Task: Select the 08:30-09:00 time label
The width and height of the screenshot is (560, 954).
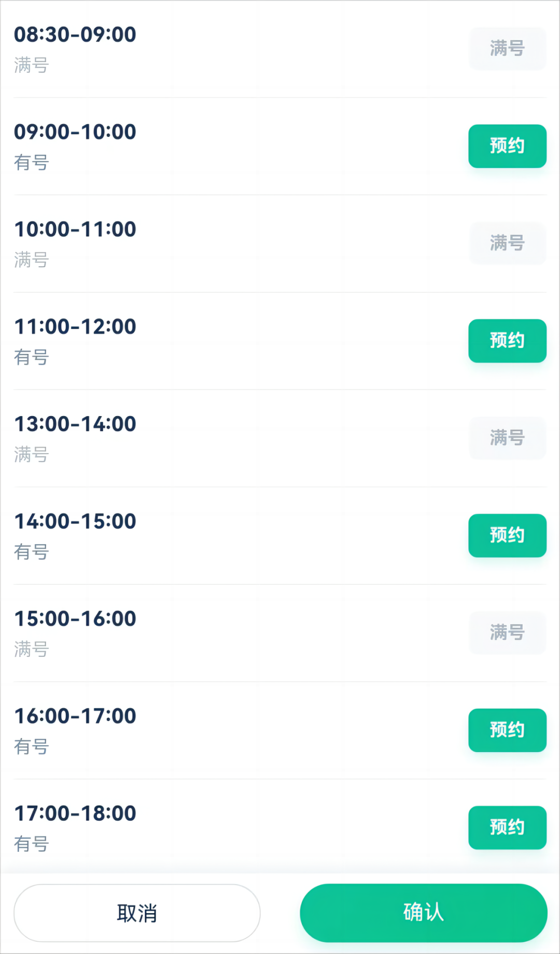Action: [75, 35]
